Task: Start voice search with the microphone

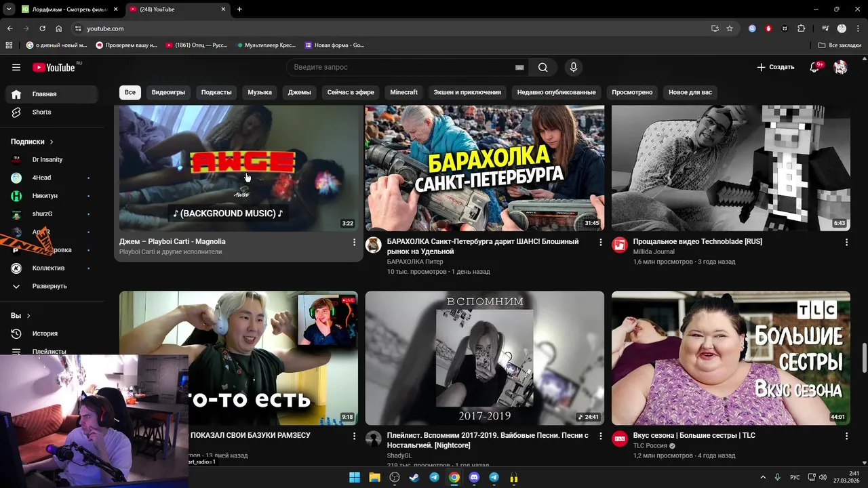Action: click(x=574, y=67)
